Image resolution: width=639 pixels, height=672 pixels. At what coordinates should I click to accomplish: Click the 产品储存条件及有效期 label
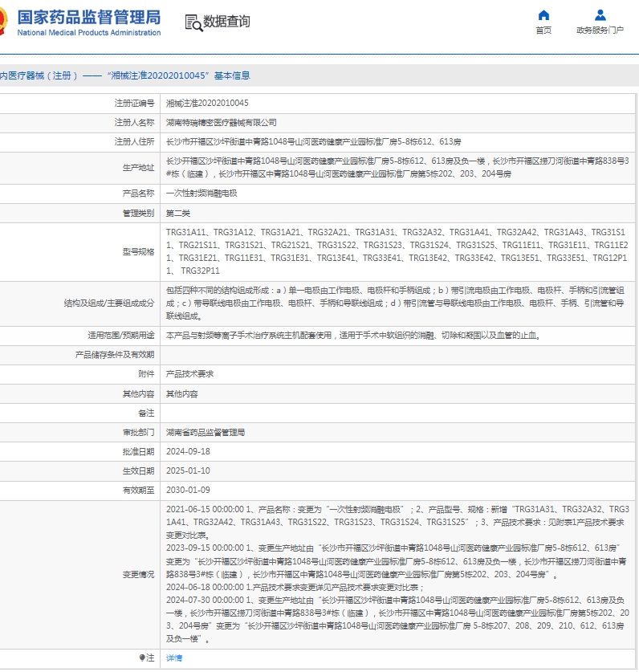point(115,354)
